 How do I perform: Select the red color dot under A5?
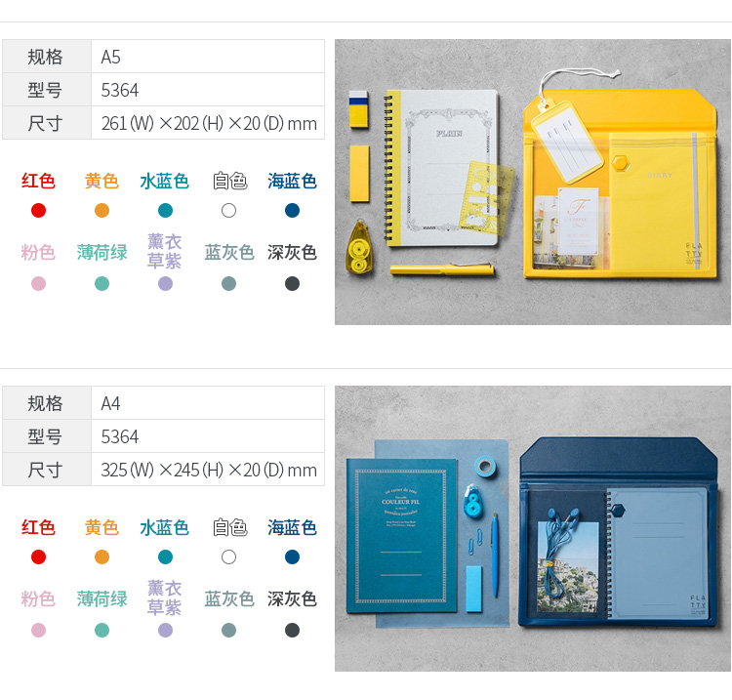click(38, 211)
